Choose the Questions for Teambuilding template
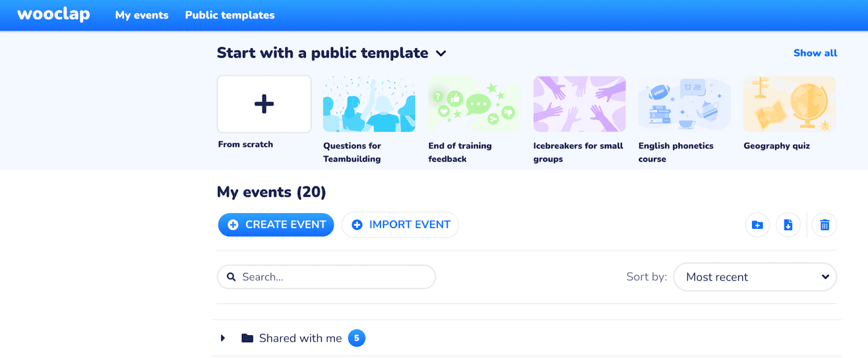 coord(369,104)
